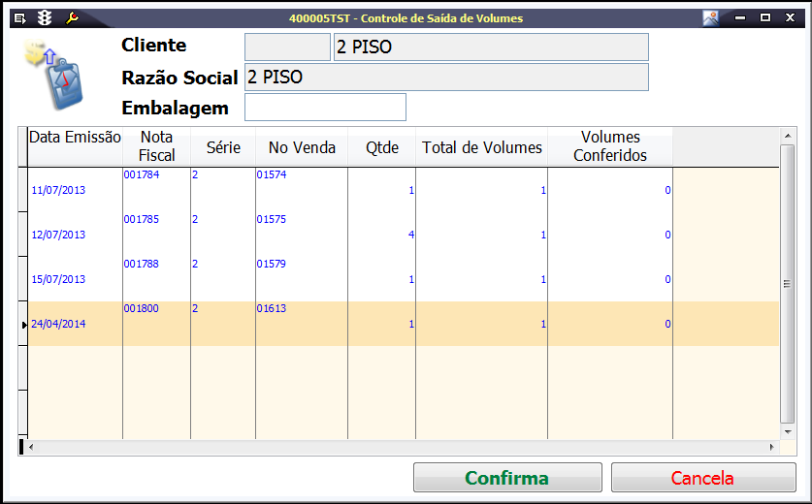Viewport: 812px width, 504px height.
Task: Click the Total de Volumes column header
Action: pos(481,147)
